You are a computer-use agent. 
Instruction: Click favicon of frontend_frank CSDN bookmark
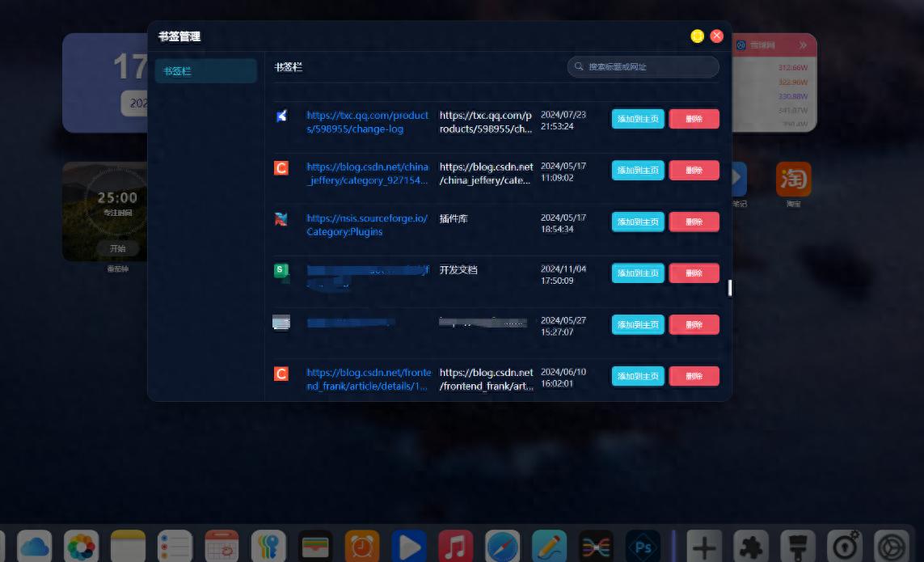(x=281, y=374)
